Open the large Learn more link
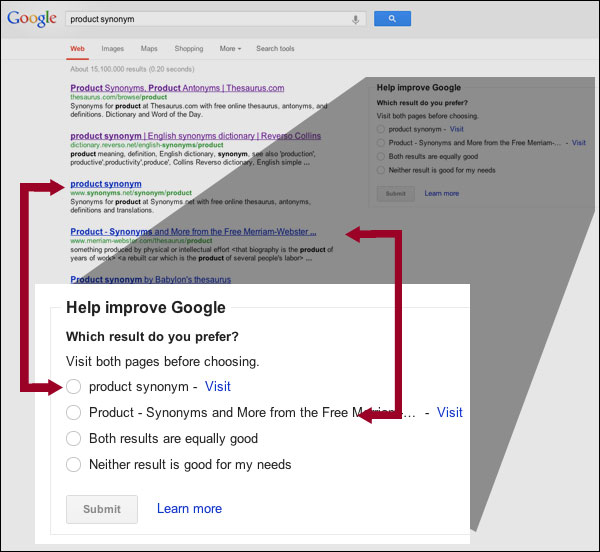This screenshot has height=552, width=600. [x=189, y=509]
